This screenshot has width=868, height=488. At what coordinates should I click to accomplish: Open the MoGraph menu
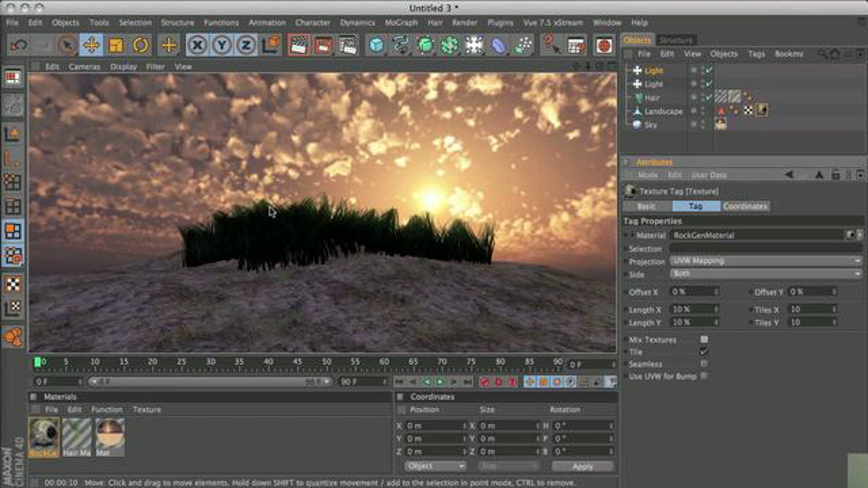point(401,23)
